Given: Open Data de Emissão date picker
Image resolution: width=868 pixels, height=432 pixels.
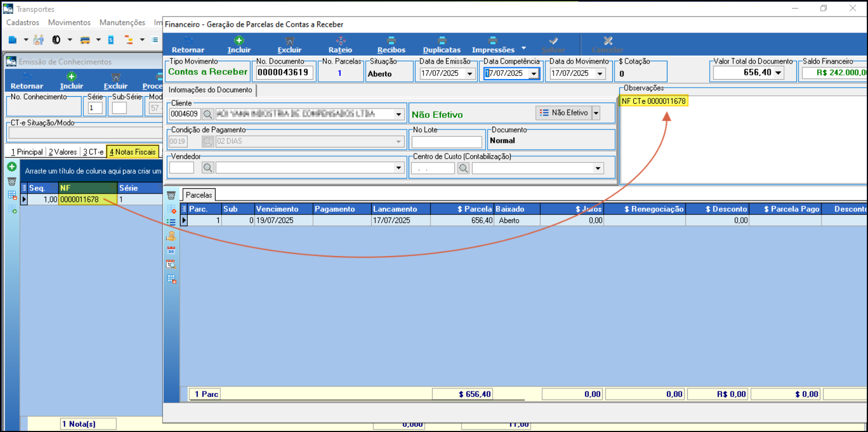Looking at the screenshot, I should pyautogui.click(x=470, y=74).
